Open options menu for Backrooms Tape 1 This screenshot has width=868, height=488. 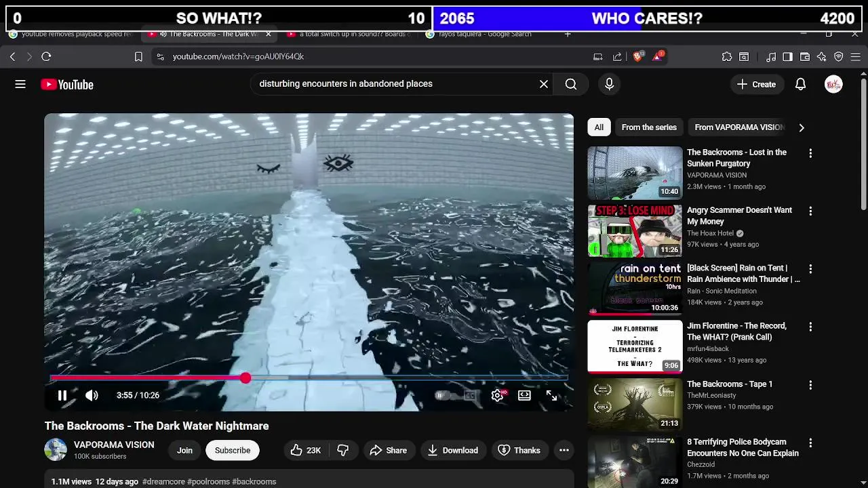pos(810,385)
